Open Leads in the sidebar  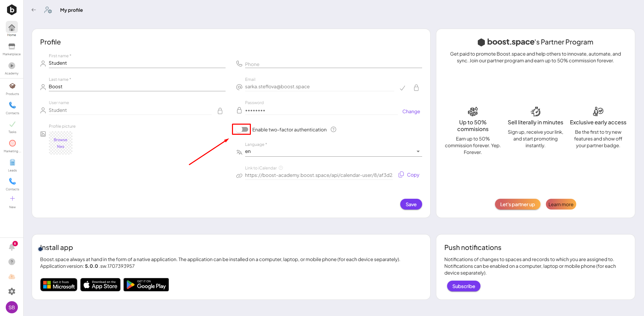(x=12, y=163)
